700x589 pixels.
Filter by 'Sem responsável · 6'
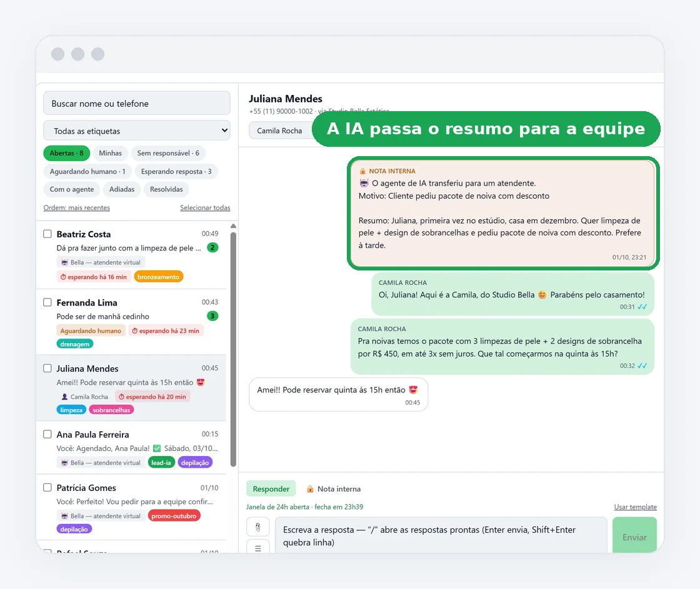tap(168, 153)
